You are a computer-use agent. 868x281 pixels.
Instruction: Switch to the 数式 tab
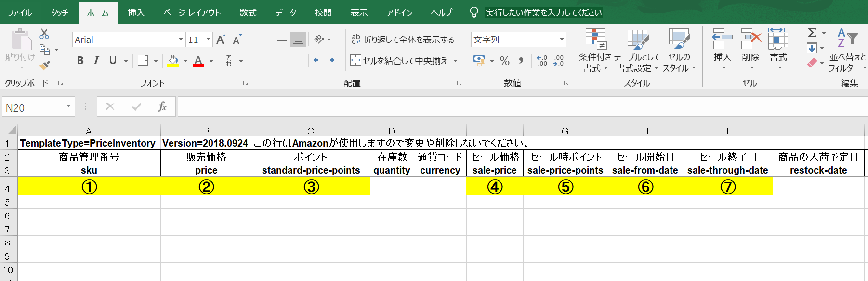[248, 13]
